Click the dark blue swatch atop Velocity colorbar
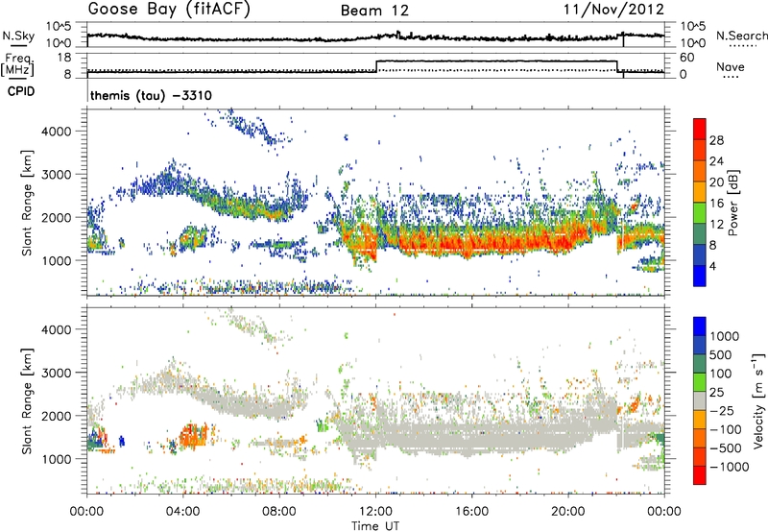This screenshot has width=768, height=532. click(700, 326)
